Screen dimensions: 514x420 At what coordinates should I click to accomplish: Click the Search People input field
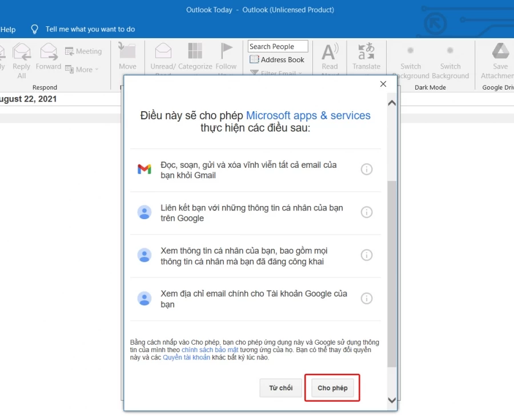click(x=278, y=46)
